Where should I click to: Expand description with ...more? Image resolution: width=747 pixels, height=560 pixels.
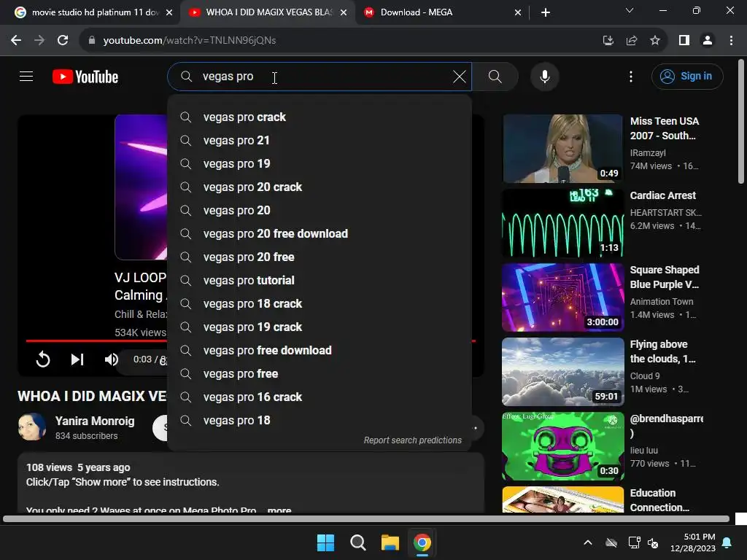pyautogui.click(x=279, y=510)
